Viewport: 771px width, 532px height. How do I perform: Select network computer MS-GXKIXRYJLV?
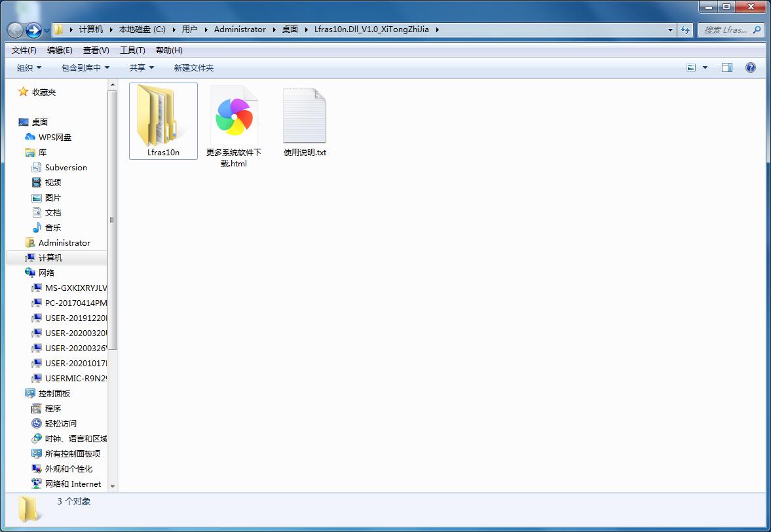click(x=76, y=288)
